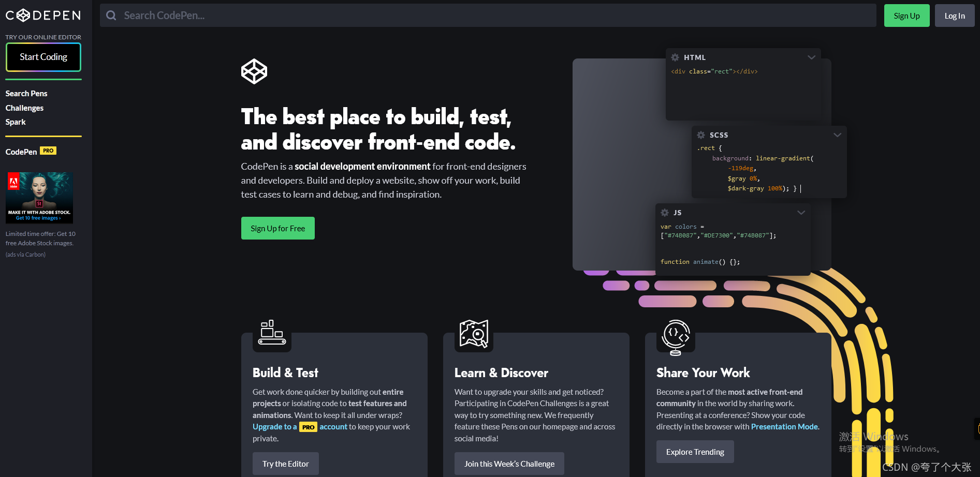Click Sign Up for Free button
980x477 pixels.
pos(278,228)
